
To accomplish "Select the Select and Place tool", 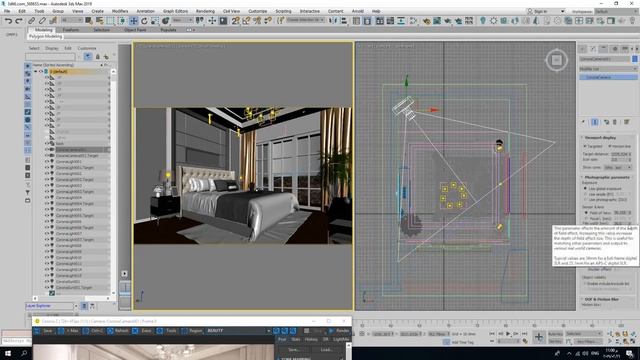I will 165,20.
